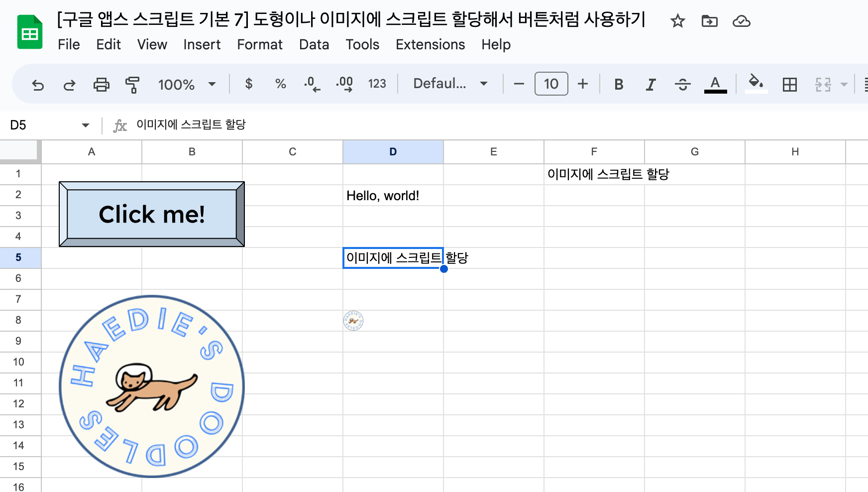This screenshot has width=868, height=492.
Task: Select column E header
Action: point(494,152)
